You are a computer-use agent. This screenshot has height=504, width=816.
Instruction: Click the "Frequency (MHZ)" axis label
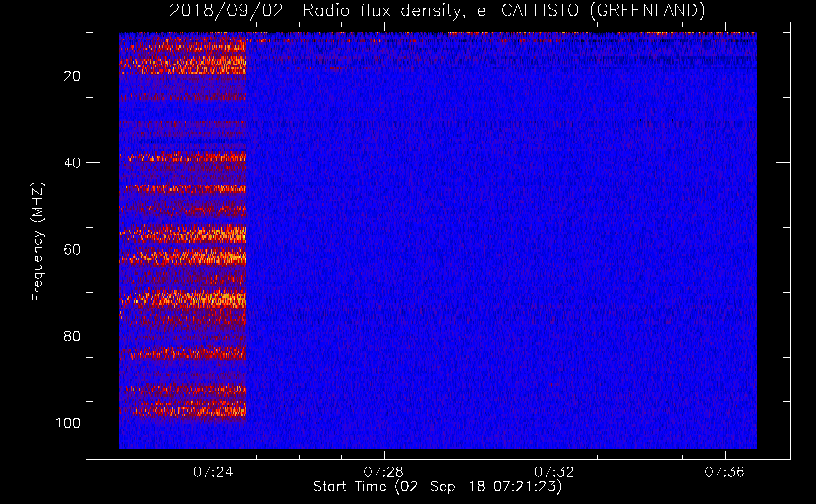click(x=38, y=241)
